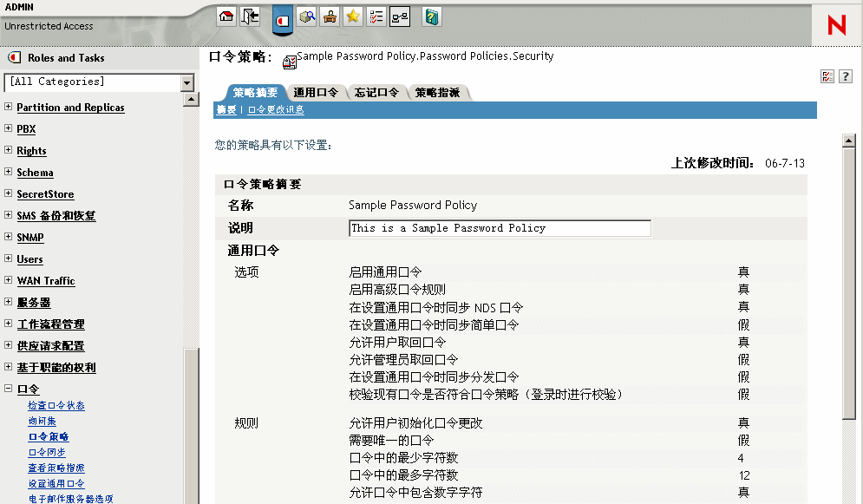Click the Preferences checklist toolbar icon
Image resolution: width=863 pixels, height=504 pixels.
click(x=376, y=16)
